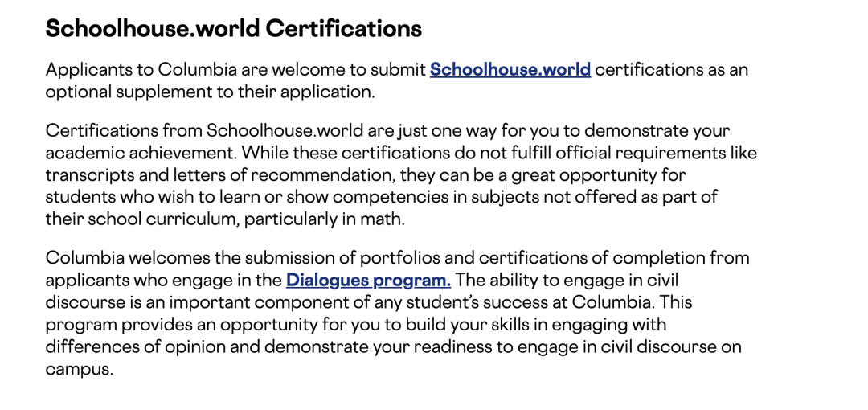Open the Schoolhouse.world link

tap(510, 71)
